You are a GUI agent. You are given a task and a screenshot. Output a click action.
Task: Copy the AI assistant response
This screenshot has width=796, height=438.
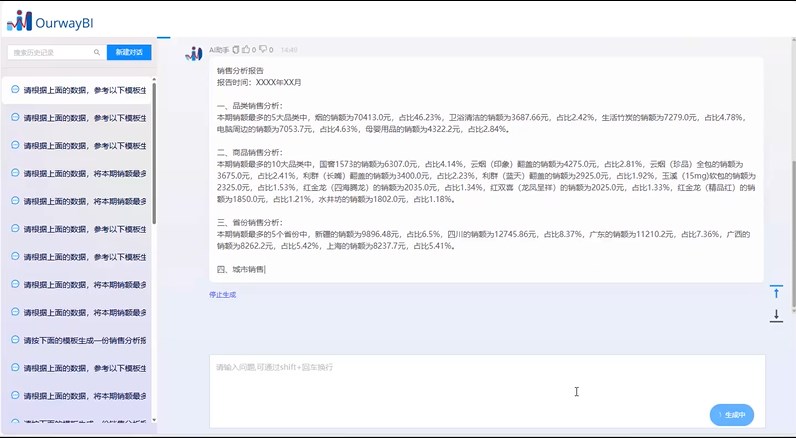point(238,48)
